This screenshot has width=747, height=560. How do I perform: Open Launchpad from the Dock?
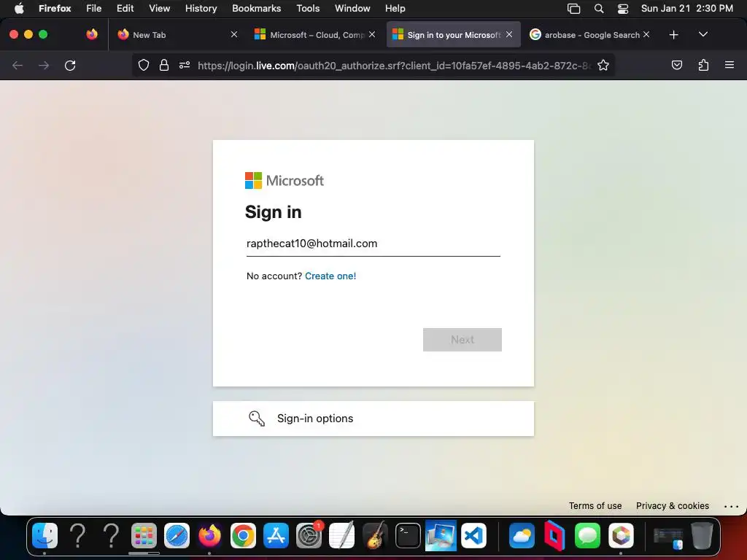(144, 535)
